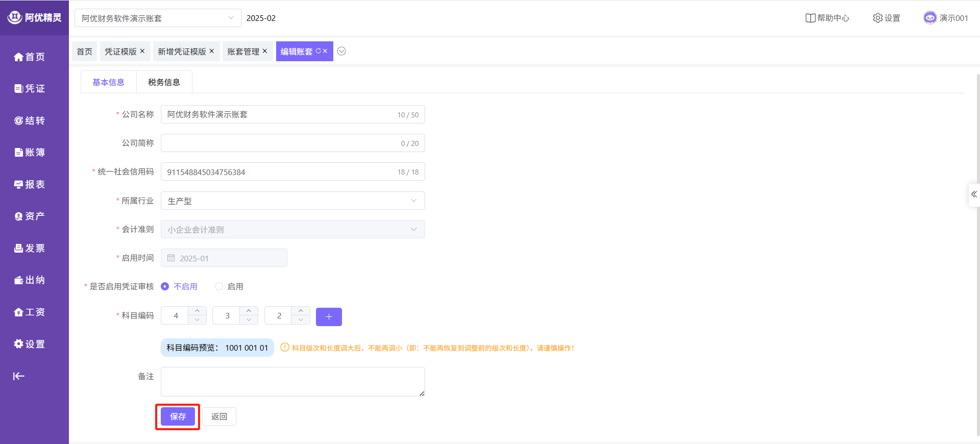Open the 结转 carry-over sidebar icon
Screen dimensions: 980x444
(x=18, y=121)
